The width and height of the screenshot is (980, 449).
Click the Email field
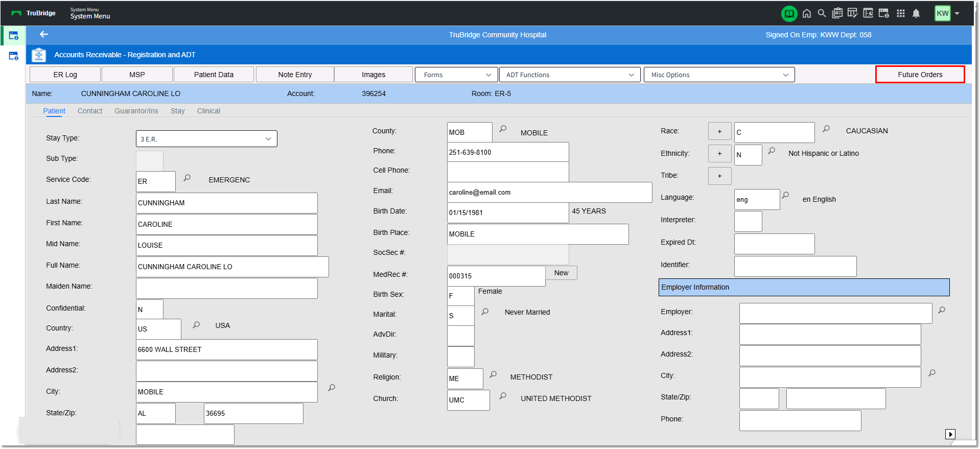point(549,192)
